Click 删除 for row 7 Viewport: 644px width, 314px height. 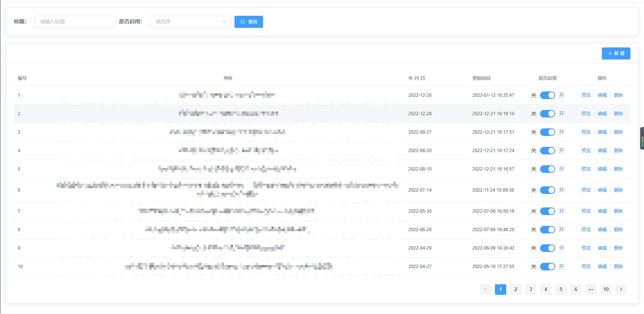tap(618, 211)
